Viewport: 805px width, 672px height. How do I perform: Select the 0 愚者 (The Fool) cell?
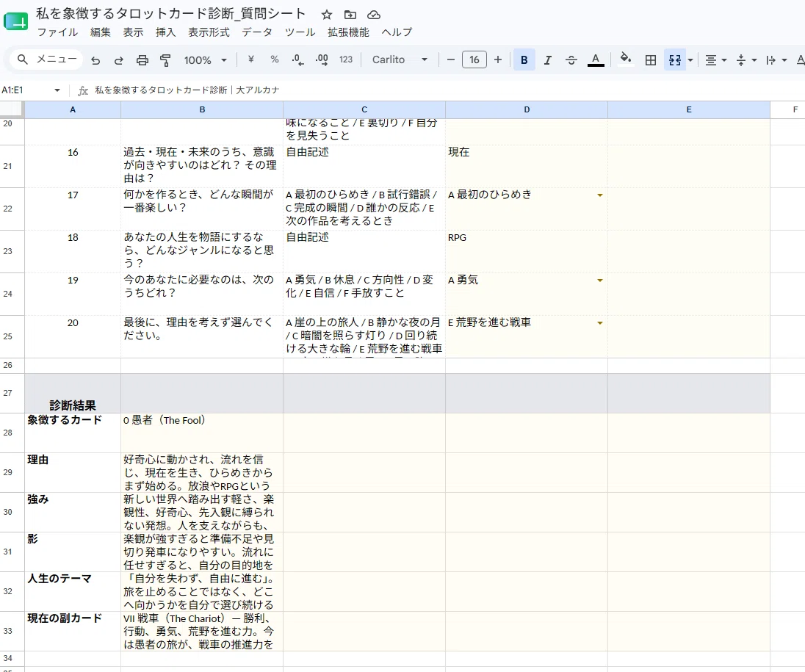tap(202, 433)
